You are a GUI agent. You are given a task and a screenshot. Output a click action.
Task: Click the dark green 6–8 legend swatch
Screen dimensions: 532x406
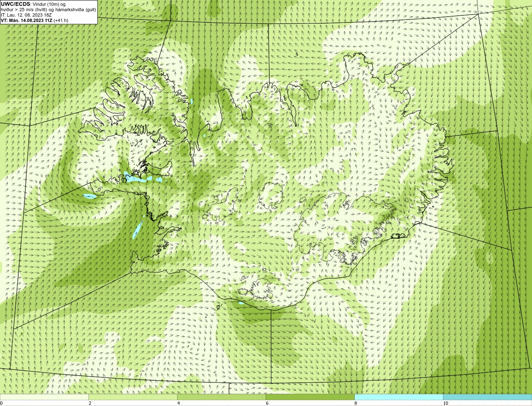coord(310,397)
